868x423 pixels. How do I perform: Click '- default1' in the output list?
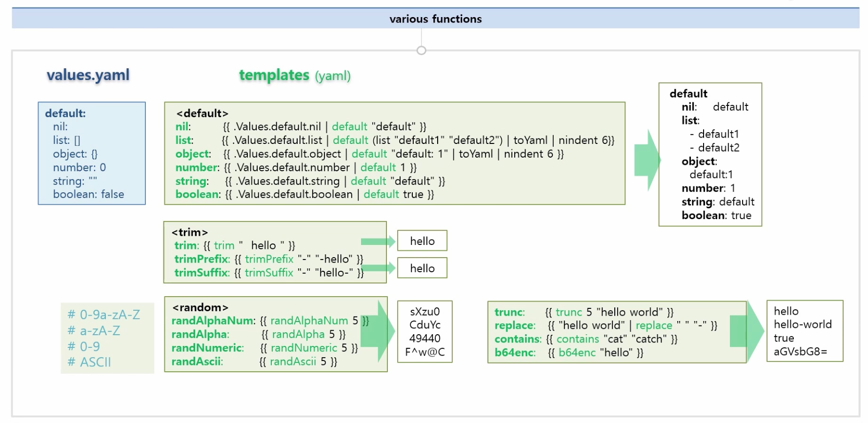tap(714, 134)
